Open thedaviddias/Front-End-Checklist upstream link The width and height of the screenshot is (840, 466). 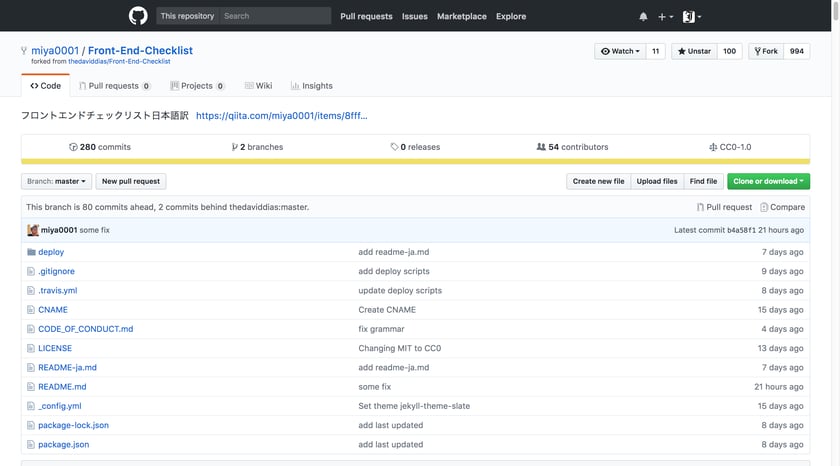pyautogui.click(x=119, y=62)
